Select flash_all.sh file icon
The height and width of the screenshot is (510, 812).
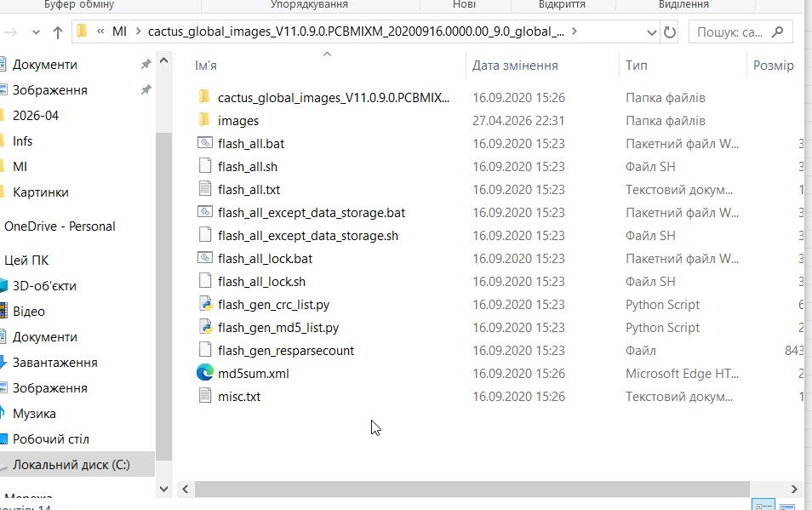[x=205, y=166]
